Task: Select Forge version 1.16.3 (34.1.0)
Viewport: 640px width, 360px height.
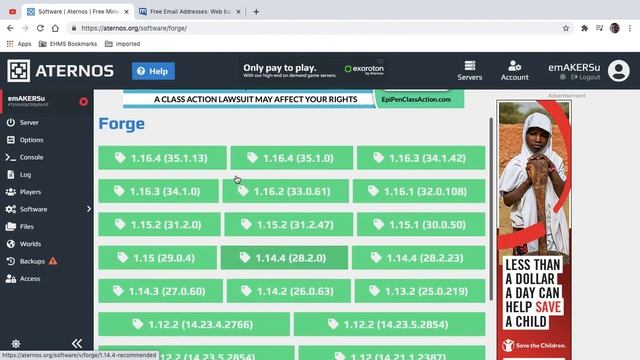Action: [x=158, y=191]
